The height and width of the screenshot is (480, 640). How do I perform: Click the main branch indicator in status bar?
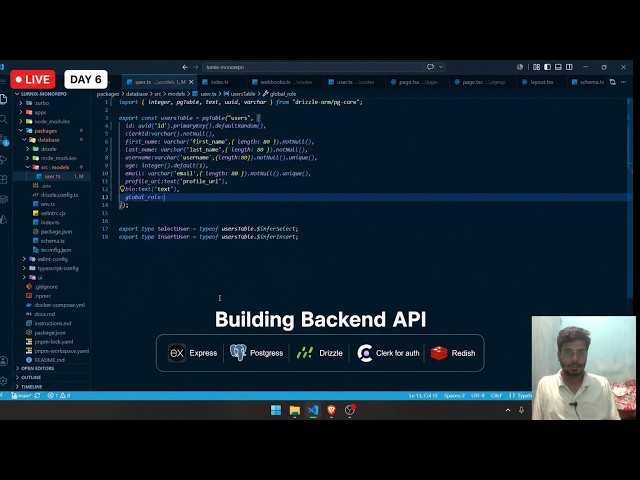click(x=21, y=396)
